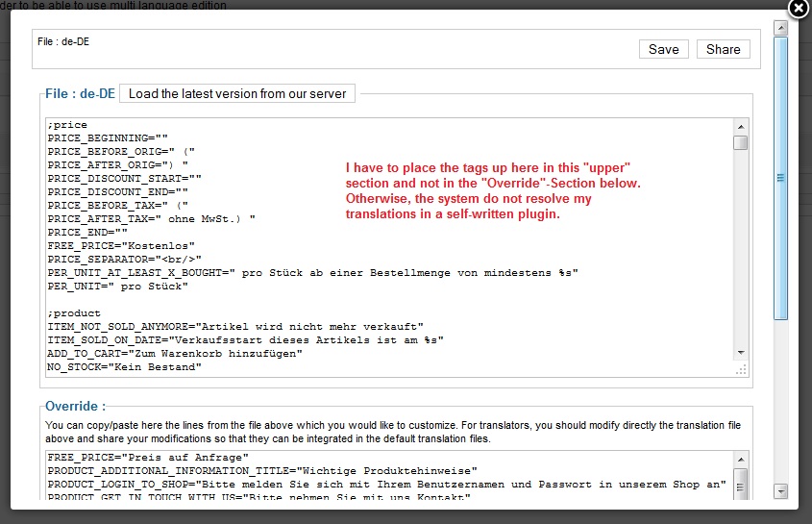The image size is (812, 524).
Task: Grab the popup's blue vertical scrollbar thumb
Action: pyautogui.click(x=780, y=178)
